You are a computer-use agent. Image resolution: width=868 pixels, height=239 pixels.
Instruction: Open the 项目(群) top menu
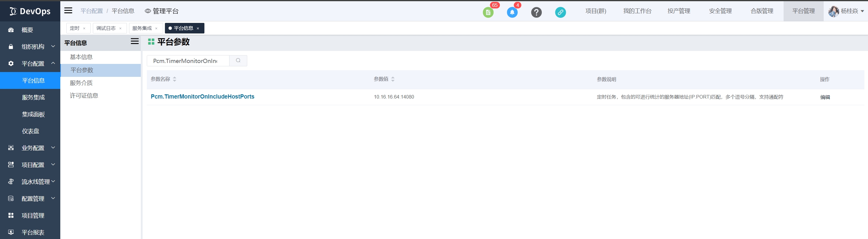(595, 11)
